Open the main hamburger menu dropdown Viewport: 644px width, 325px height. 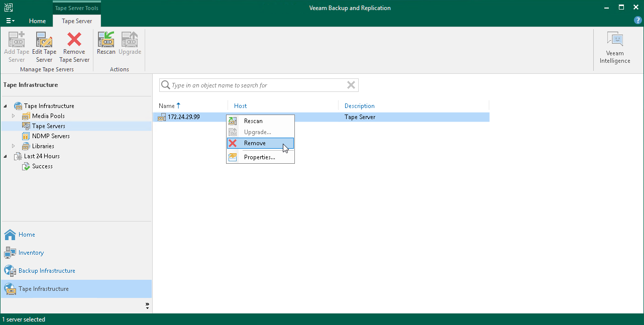[x=10, y=21]
